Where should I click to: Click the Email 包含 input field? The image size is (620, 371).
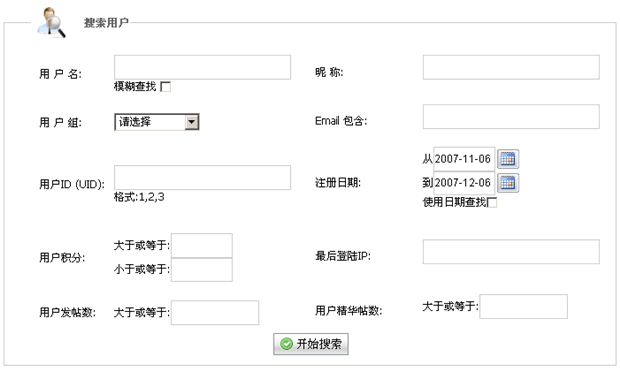point(511,117)
